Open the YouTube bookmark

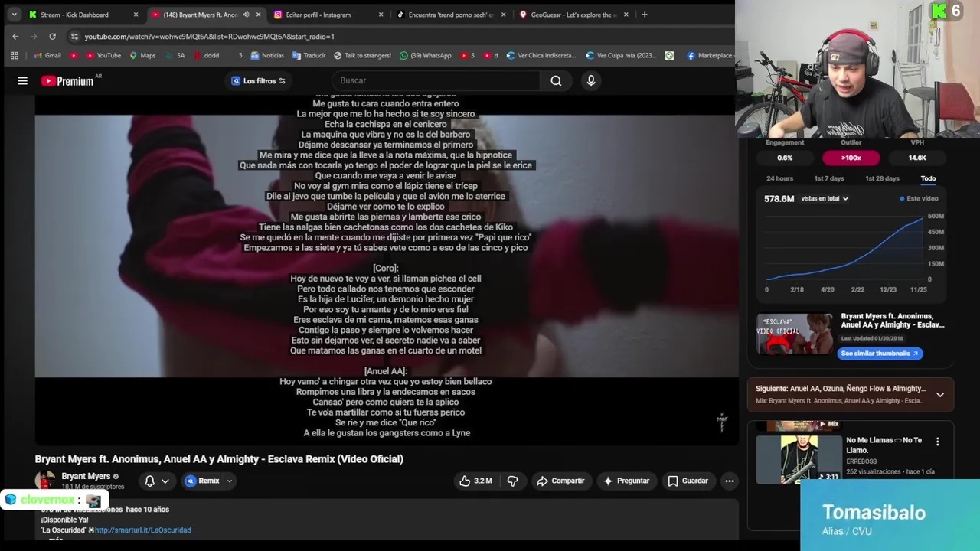pos(103,55)
